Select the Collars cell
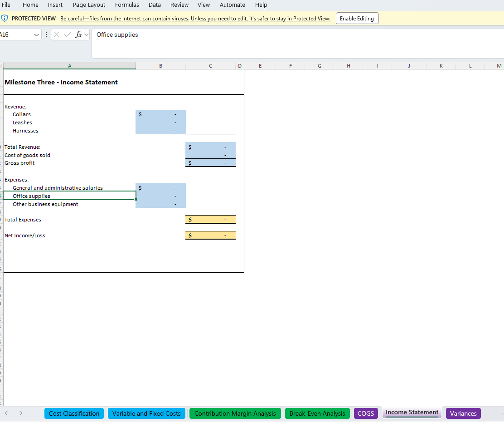504x422 pixels. tap(69, 114)
